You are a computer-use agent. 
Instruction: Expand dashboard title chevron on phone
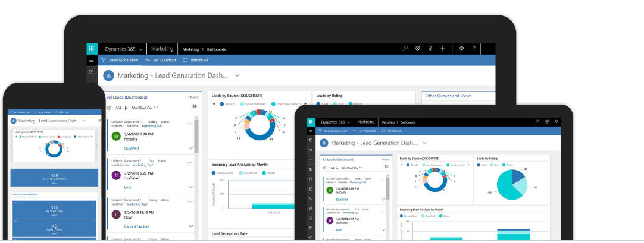pos(84,121)
